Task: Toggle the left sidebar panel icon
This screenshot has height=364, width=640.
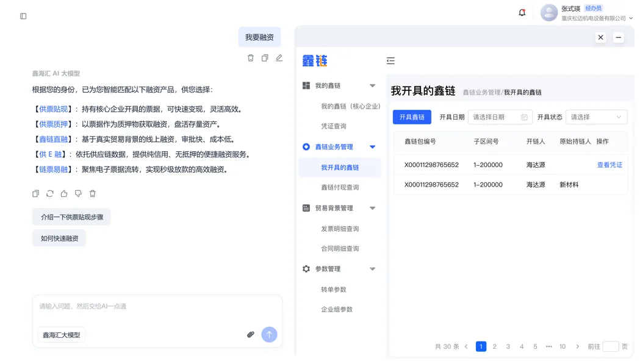Action: point(23,16)
